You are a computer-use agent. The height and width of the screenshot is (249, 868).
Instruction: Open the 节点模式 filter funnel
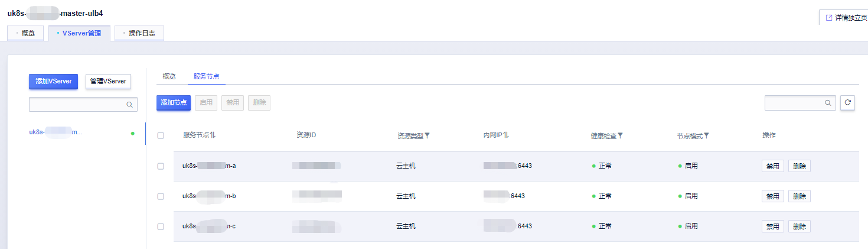[x=706, y=135]
